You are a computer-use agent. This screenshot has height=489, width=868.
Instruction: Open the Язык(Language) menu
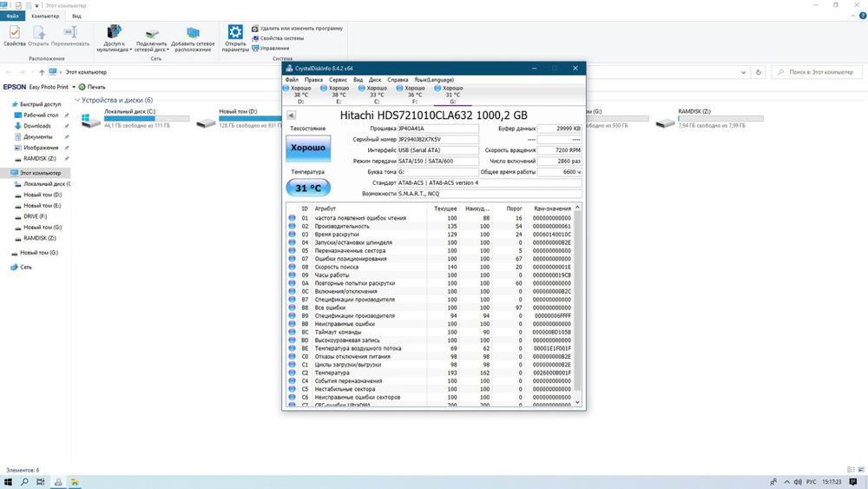[434, 80]
